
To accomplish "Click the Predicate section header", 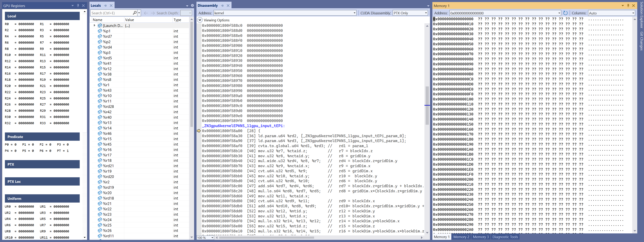I will point(42,137).
